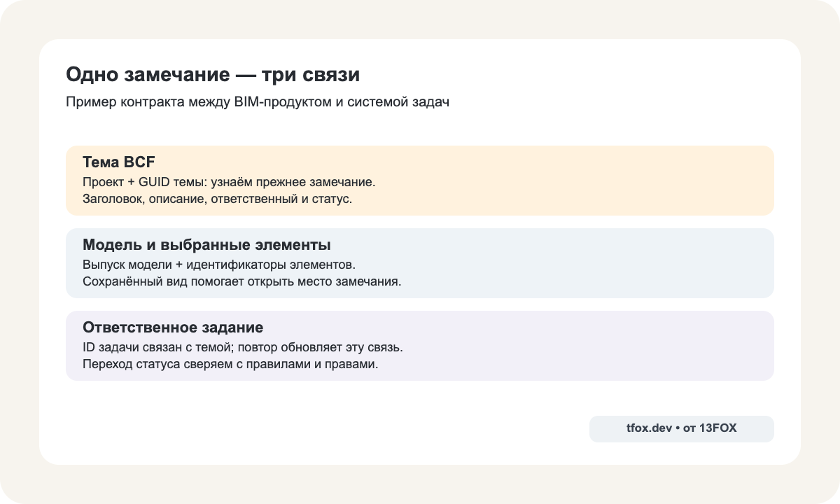The width and height of the screenshot is (840, 504).
Task: Select the "Модель и выбранные элементы" card title
Action: click(x=206, y=246)
